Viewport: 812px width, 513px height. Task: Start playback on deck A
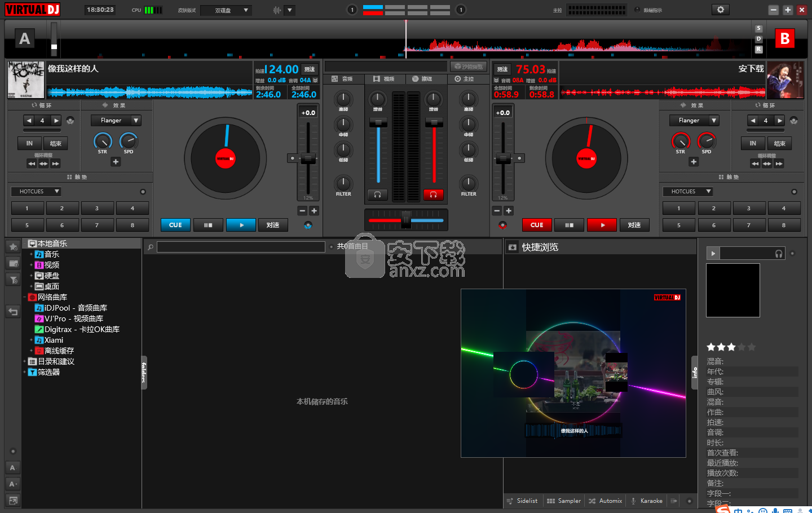[x=241, y=225]
